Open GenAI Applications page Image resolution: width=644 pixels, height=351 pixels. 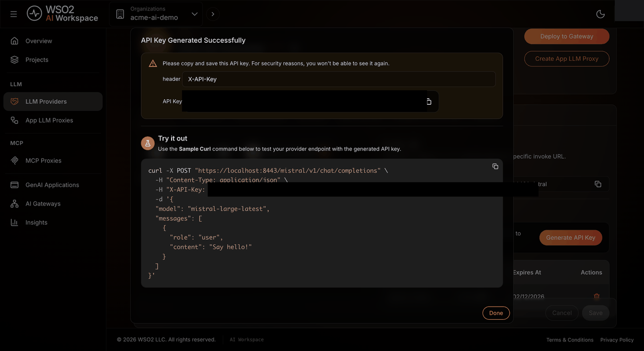pos(53,185)
